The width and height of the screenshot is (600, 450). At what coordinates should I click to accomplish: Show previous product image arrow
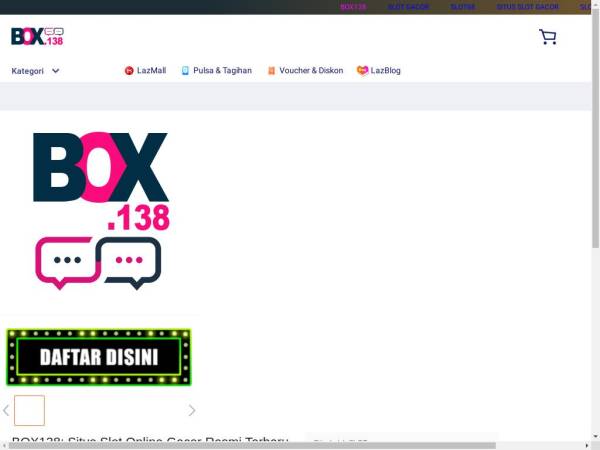[6, 410]
